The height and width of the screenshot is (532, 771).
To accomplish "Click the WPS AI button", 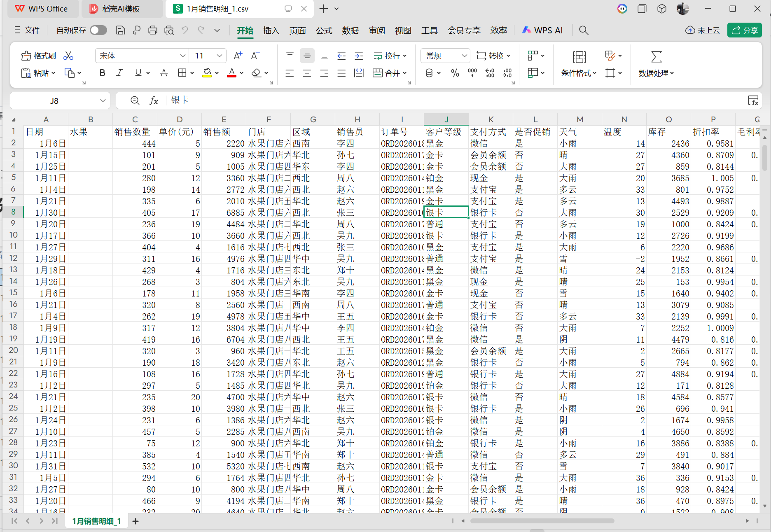I will click(x=542, y=30).
